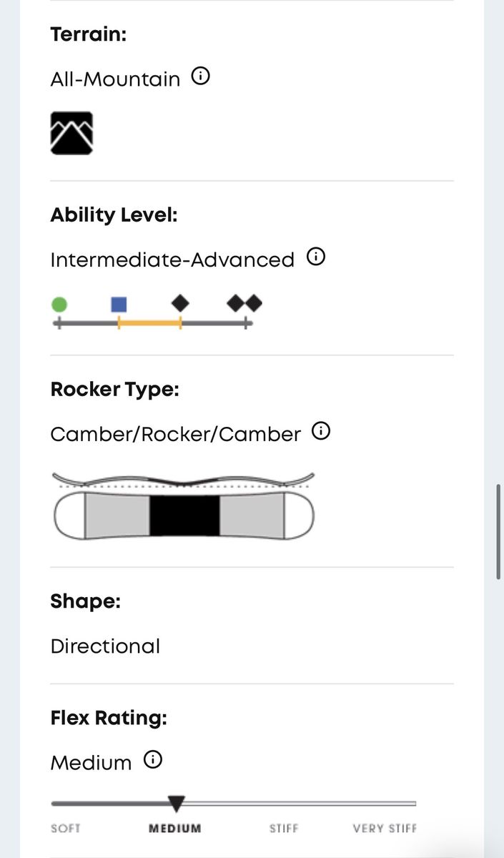Open the info icon next to Medium flex
504x858 pixels.
[x=153, y=759]
